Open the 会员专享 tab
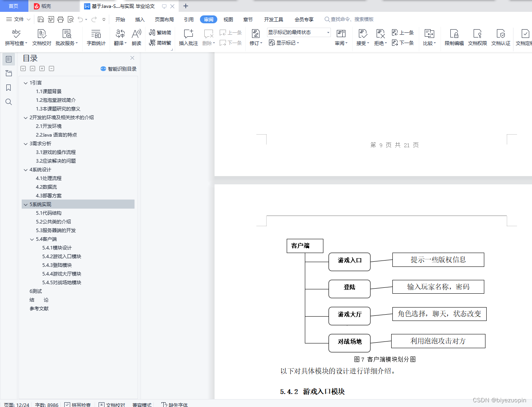The width and height of the screenshot is (532, 407). pyautogui.click(x=304, y=19)
